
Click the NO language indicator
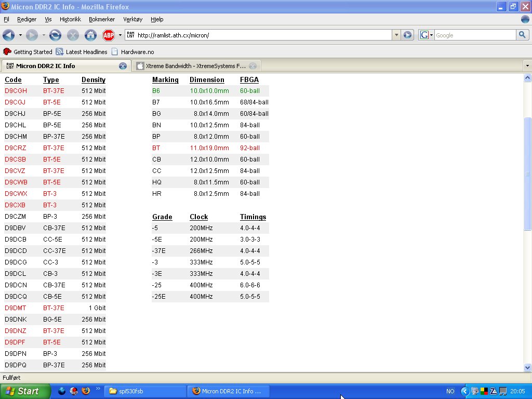tap(450, 391)
